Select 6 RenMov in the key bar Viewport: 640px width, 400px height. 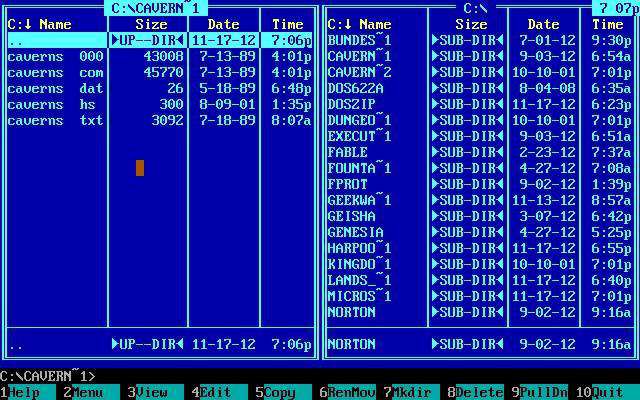pyautogui.click(x=348, y=393)
